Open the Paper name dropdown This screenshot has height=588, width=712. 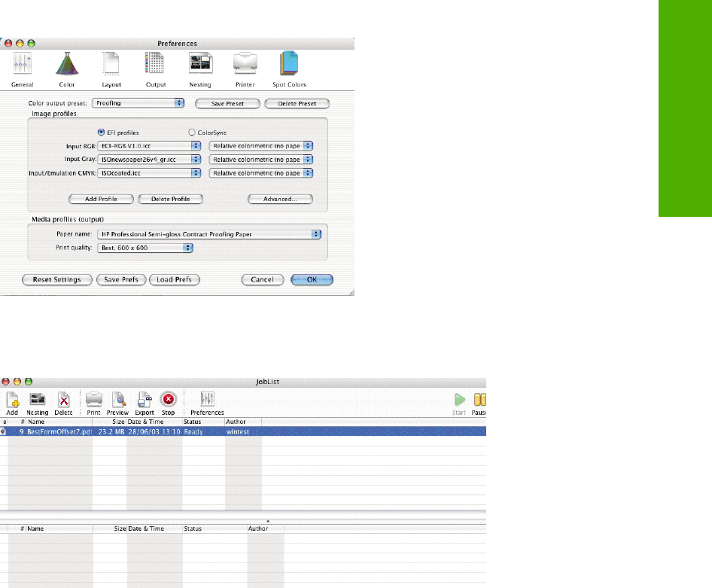tap(210, 234)
